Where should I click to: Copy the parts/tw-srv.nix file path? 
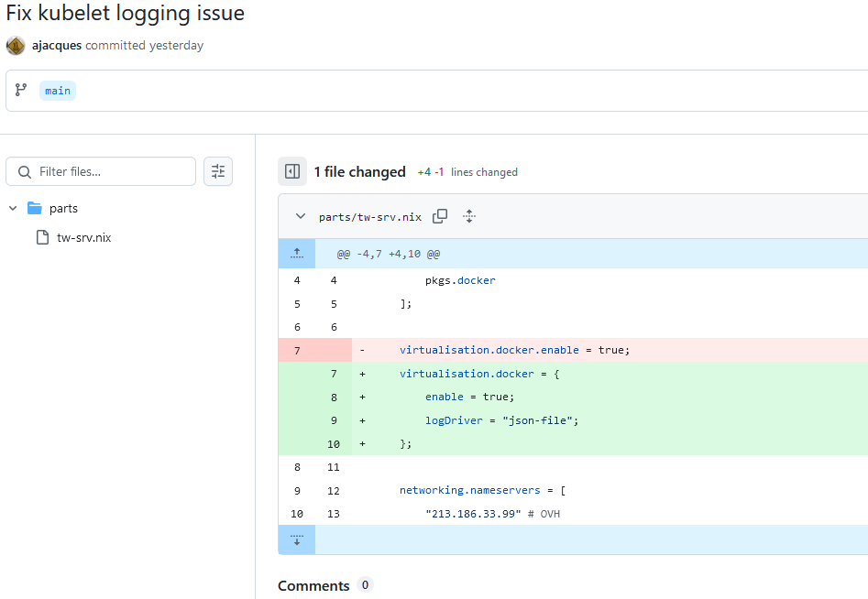(x=440, y=216)
